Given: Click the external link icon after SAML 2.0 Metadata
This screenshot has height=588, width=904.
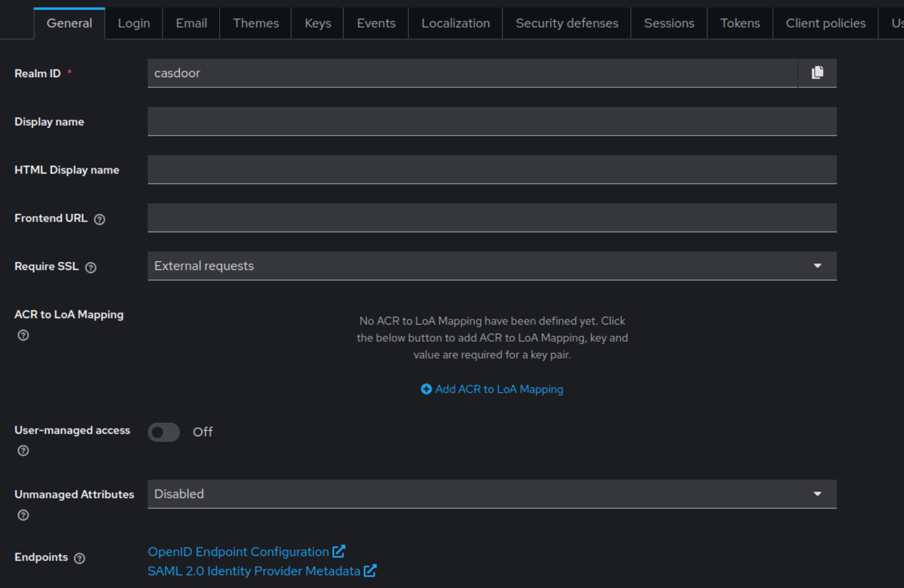Looking at the screenshot, I should tap(370, 570).
